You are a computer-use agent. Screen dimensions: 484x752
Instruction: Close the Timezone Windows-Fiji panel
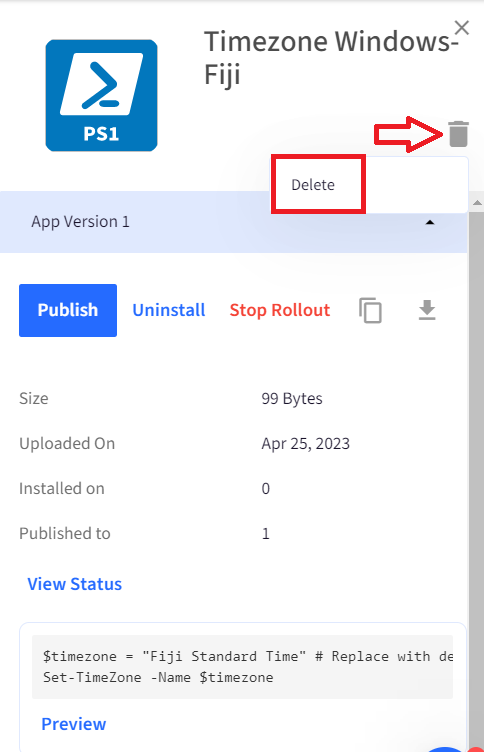[x=461, y=28]
